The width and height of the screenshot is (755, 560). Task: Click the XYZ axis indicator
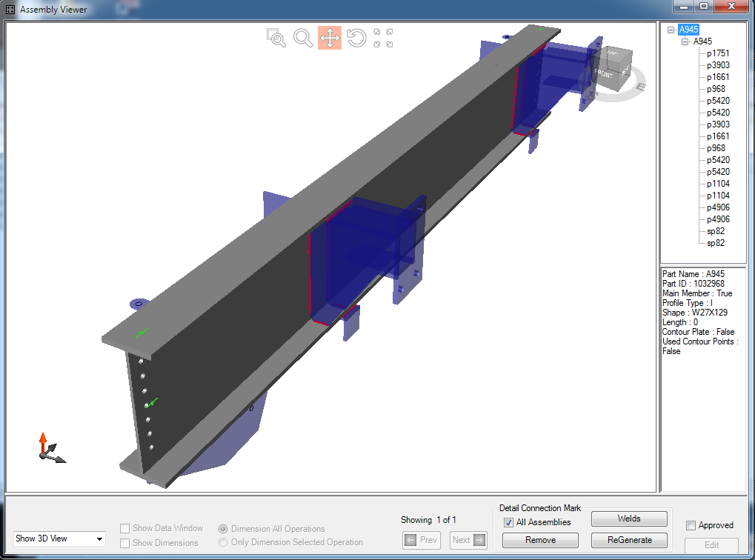pos(49,450)
